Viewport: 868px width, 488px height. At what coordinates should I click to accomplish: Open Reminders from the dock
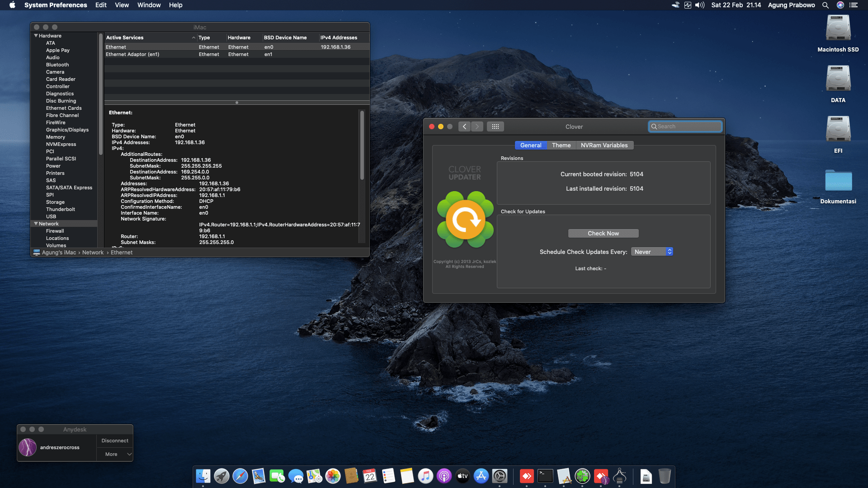point(388,476)
